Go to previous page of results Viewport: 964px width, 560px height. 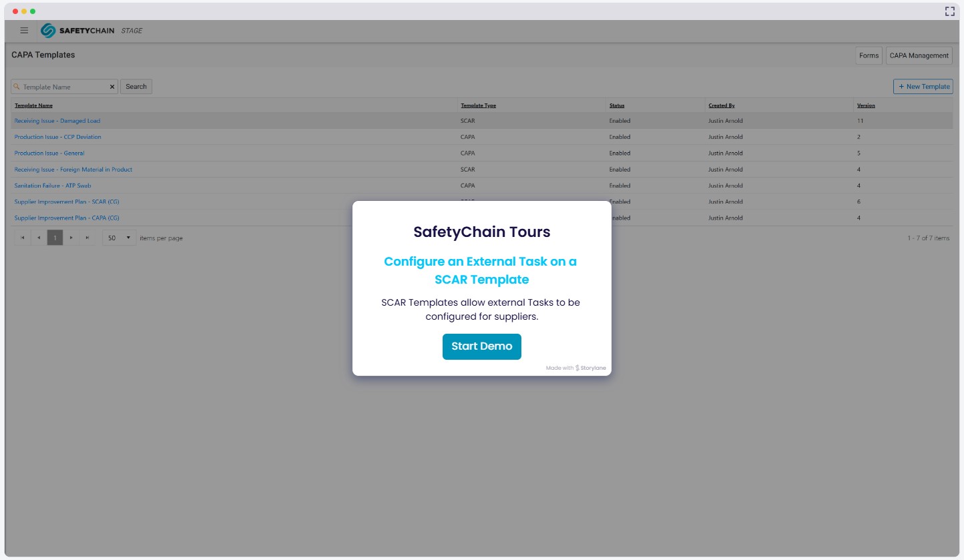(x=39, y=238)
